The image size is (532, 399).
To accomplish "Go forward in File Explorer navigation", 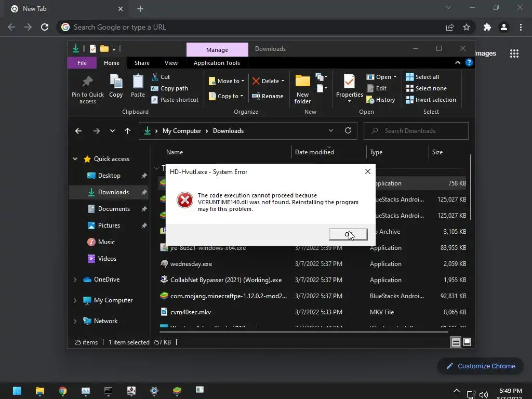I will (96, 131).
